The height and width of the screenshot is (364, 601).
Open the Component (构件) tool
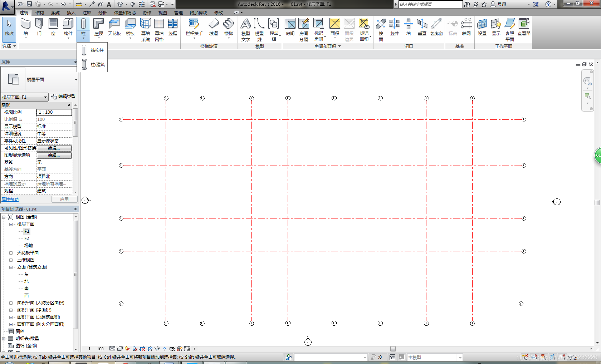(x=68, y=27)
